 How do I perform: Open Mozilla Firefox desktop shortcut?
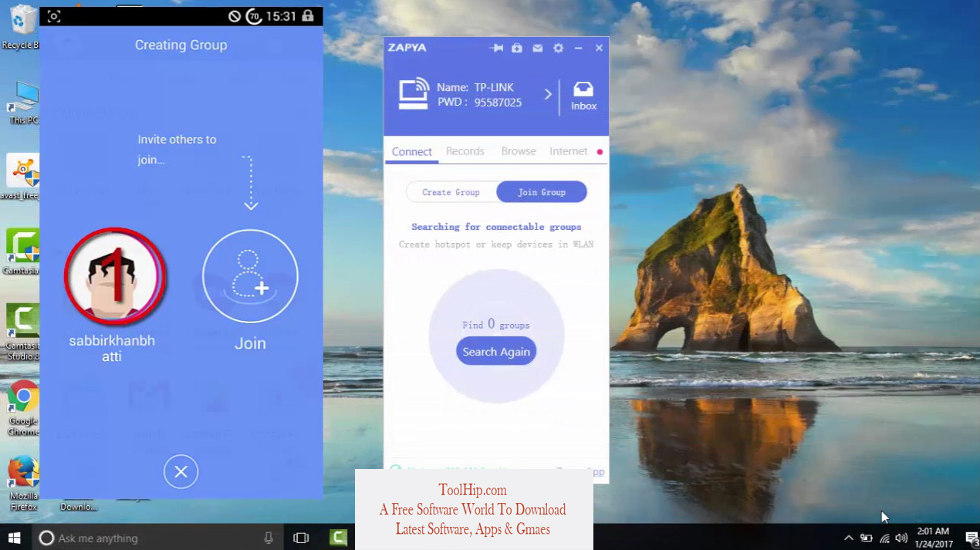tap(23, 483)
